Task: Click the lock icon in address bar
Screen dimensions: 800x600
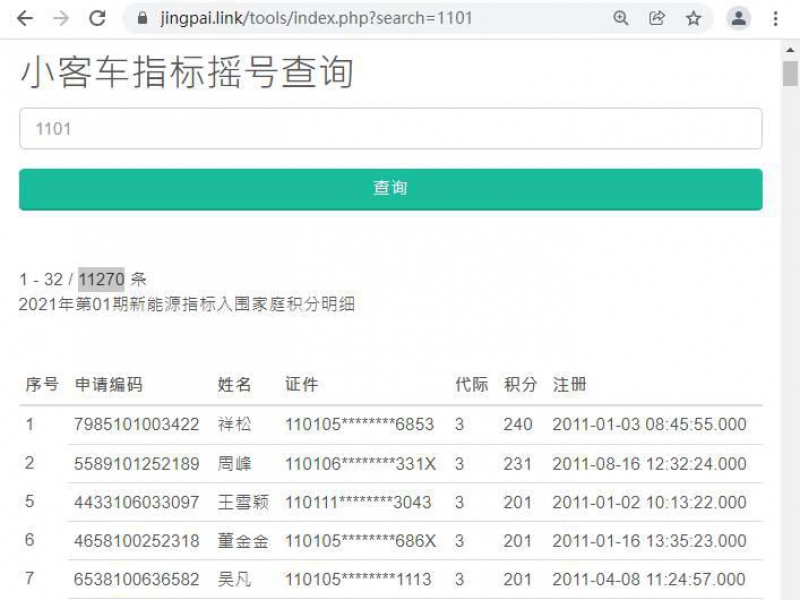Action: (141, 18)
